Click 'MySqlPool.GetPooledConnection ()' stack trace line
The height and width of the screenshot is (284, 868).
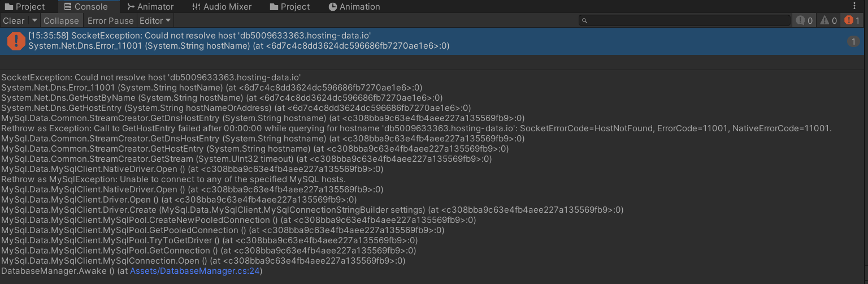(223, 230)
